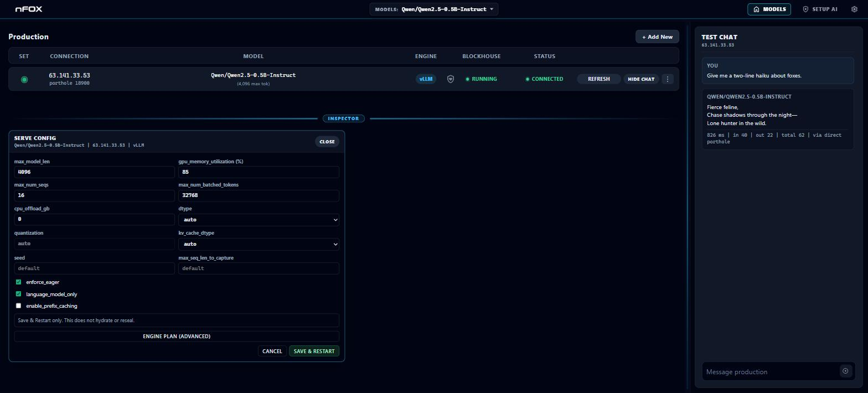The width and height of the screenshot is (868, 393).
Task: Click the + Add New button
Action: click(657, 37)
